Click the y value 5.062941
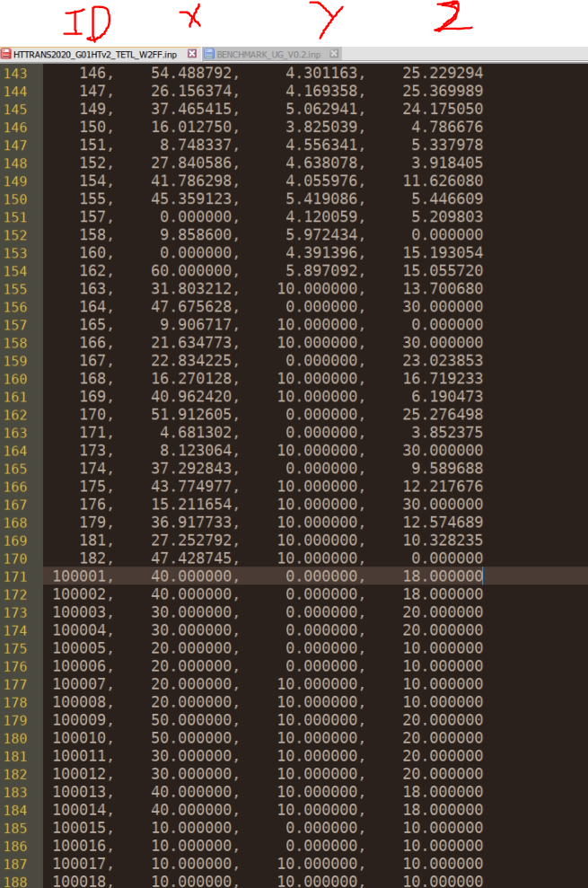This screenshot has width=588, height=888. click(x=321, y=109)
